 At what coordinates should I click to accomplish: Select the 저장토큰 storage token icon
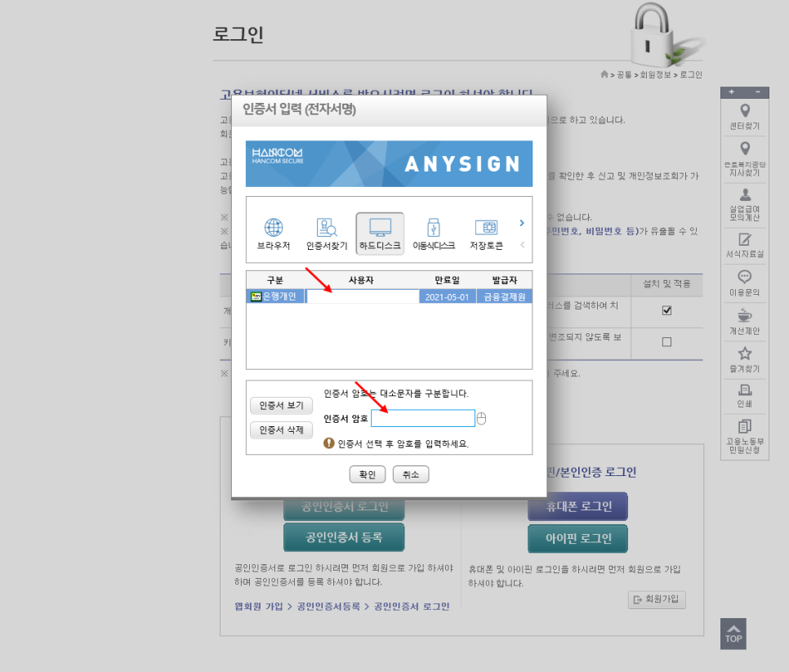(486, 234)
